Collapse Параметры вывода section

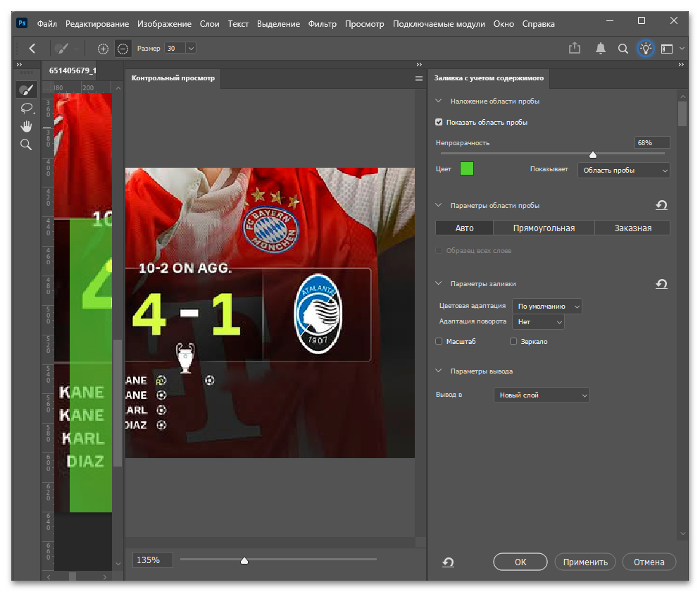coord(439,371)
